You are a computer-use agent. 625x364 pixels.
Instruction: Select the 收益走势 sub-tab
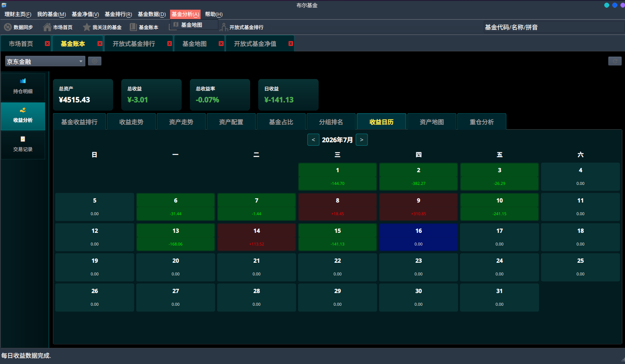coord(131,122)
